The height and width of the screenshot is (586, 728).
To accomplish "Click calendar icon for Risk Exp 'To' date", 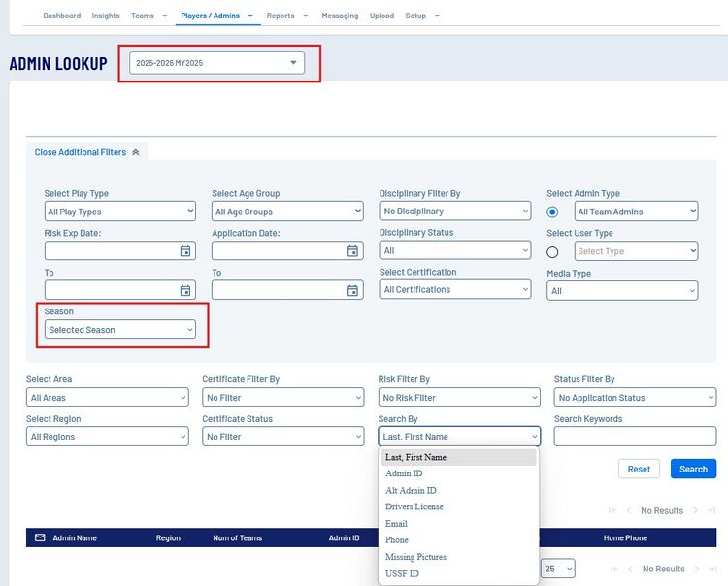I will [x=185, y=290].
